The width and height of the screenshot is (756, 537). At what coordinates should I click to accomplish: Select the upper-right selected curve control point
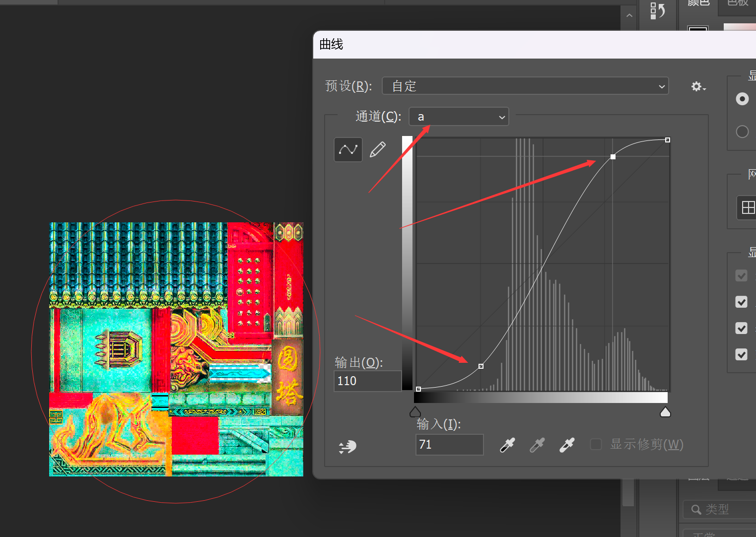coord(613,157)
